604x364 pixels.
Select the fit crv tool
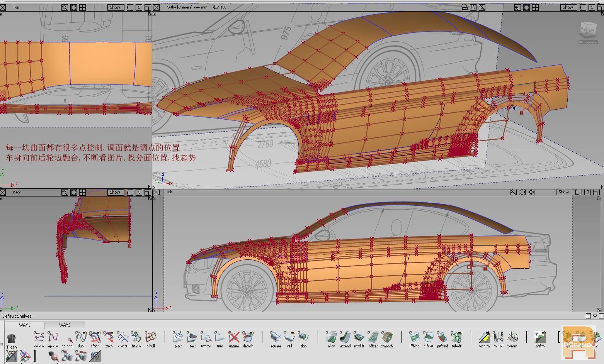tap(136, 340)
